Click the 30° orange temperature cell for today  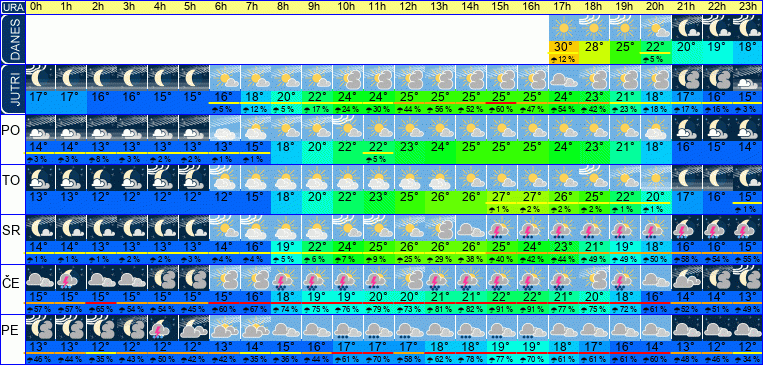click(x=563, y=47)
